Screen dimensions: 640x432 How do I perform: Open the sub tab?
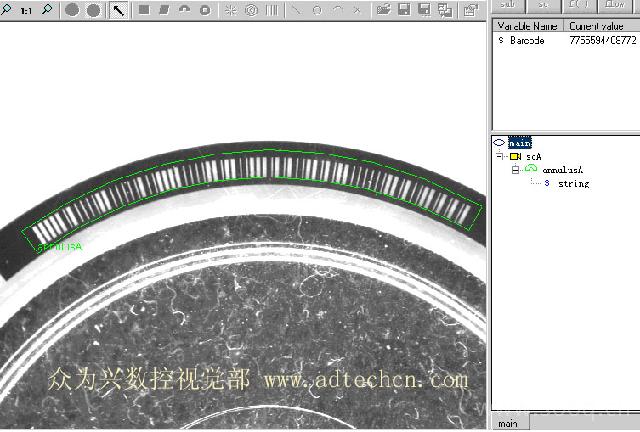coord(507,6)
